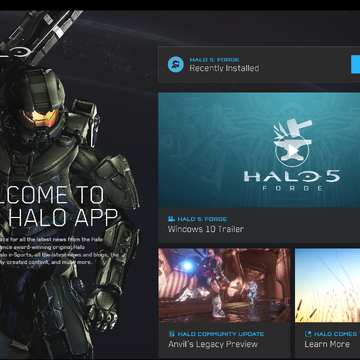Click the Halo 5 Forge logo text on banner
Image resolution: width=360 pixels, height=360 pixels.
[x=291, y=180]
